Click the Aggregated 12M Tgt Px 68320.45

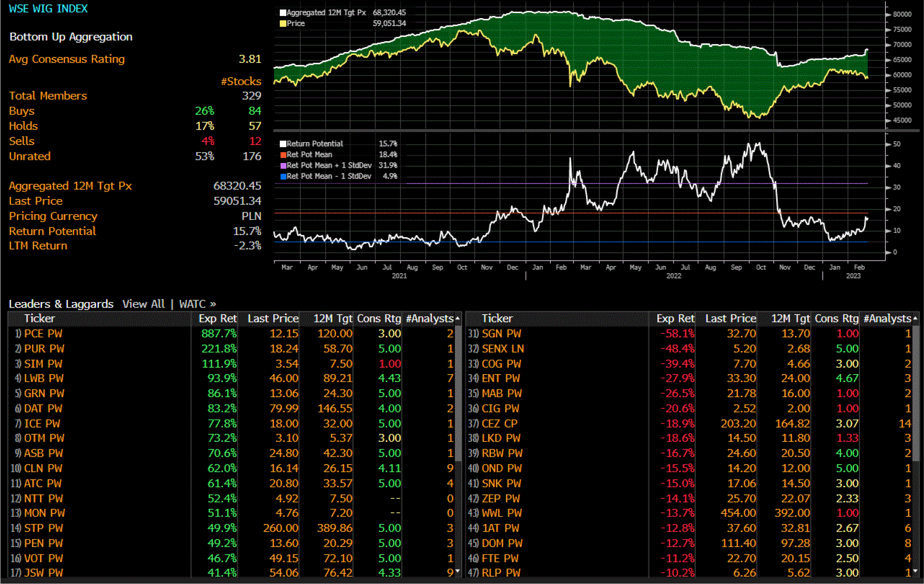[237, 186]
